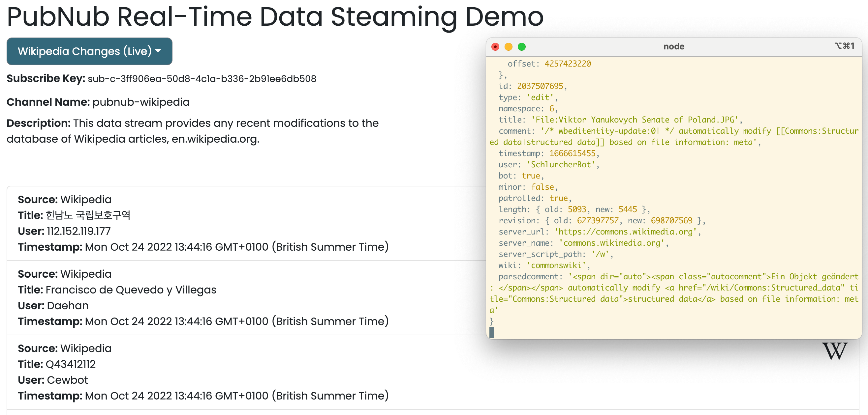868x415 pixels.
Task: Select the minor: false field in terminal output
Action: (x=527, y=187)
